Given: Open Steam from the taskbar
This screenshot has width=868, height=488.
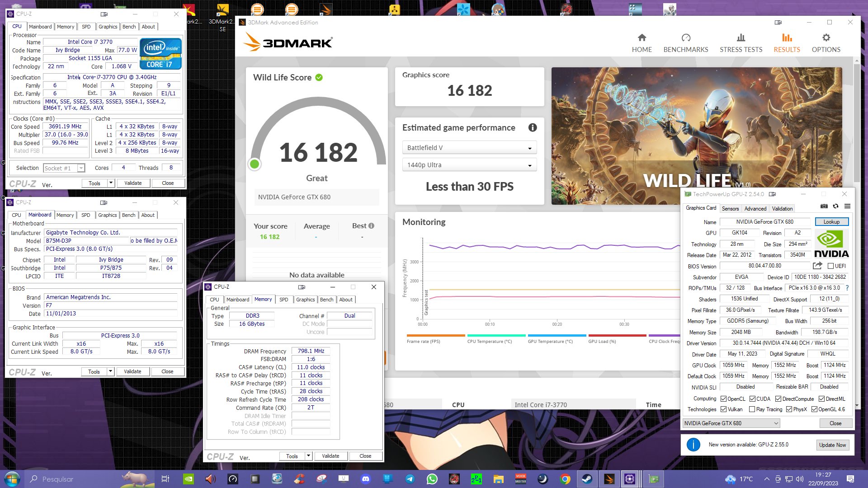Looking at the screenshot, I should (x=587, y=479).
